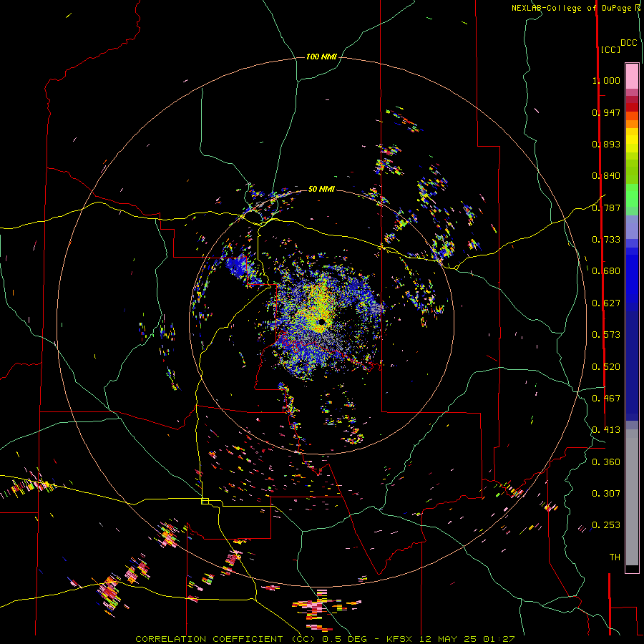The height and width of the screenshot is (644, 644).
Task: Click the DCC label above the color bar
Action: coord(628,43)
